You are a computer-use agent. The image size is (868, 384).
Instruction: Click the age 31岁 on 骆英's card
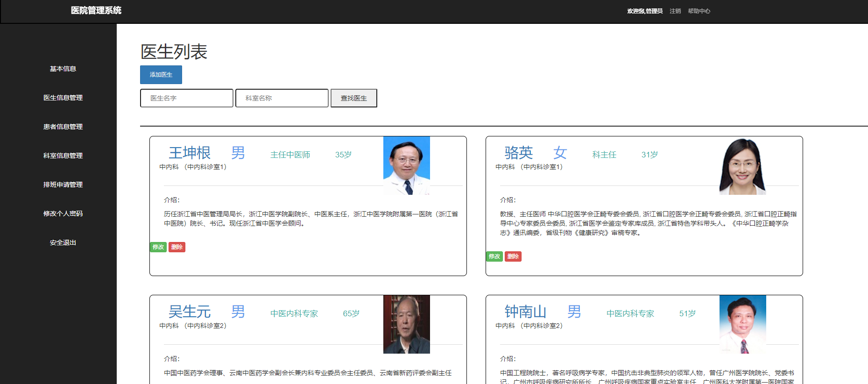click(649, 155)
